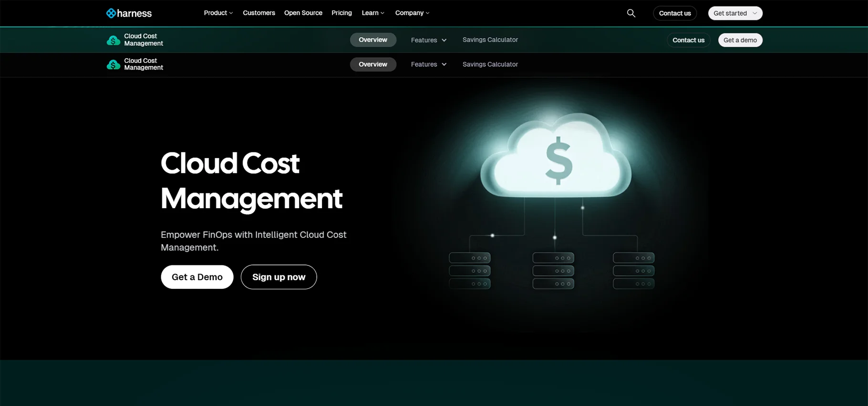Click the hero Get a Demo button

pos(197,277)
